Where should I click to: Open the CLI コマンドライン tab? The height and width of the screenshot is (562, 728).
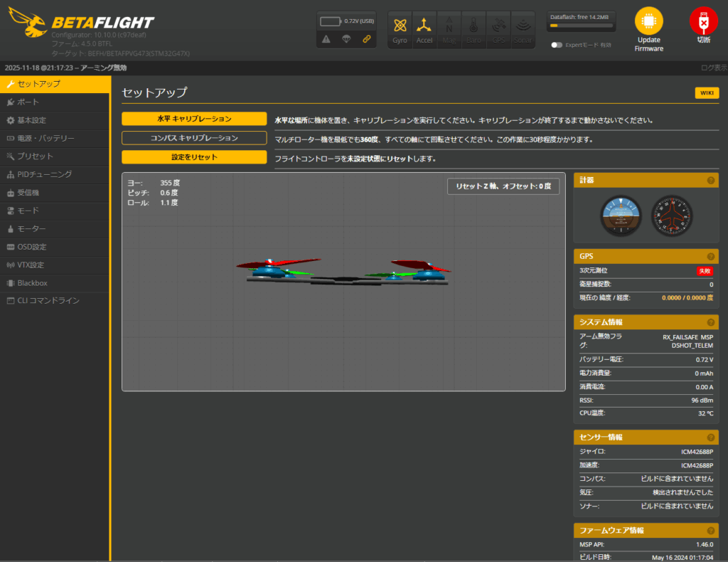click(48, 301)
